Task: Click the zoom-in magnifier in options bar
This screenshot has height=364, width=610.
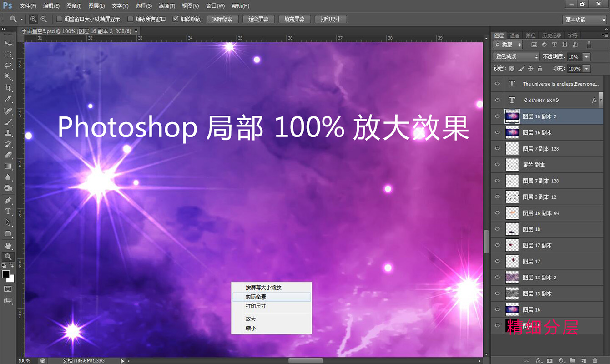Action: coord(33,19)
